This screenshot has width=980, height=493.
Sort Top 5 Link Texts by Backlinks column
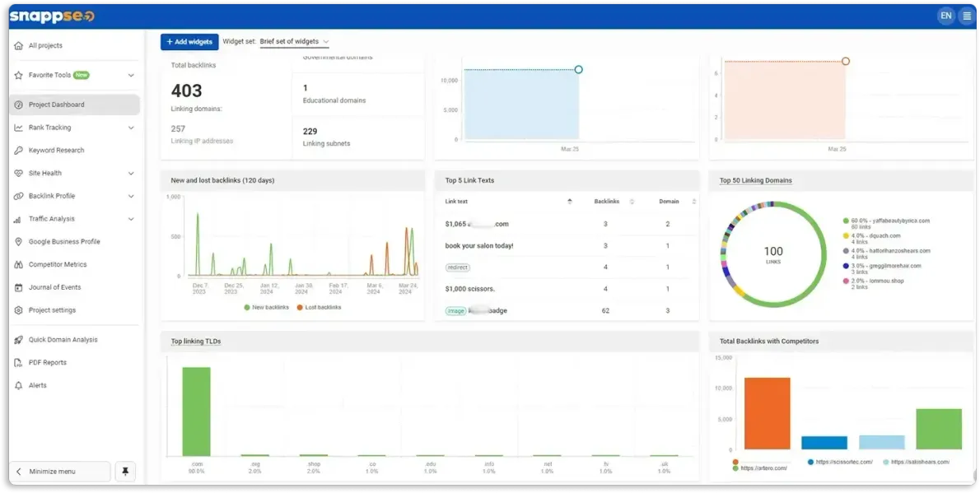point(606,201)
